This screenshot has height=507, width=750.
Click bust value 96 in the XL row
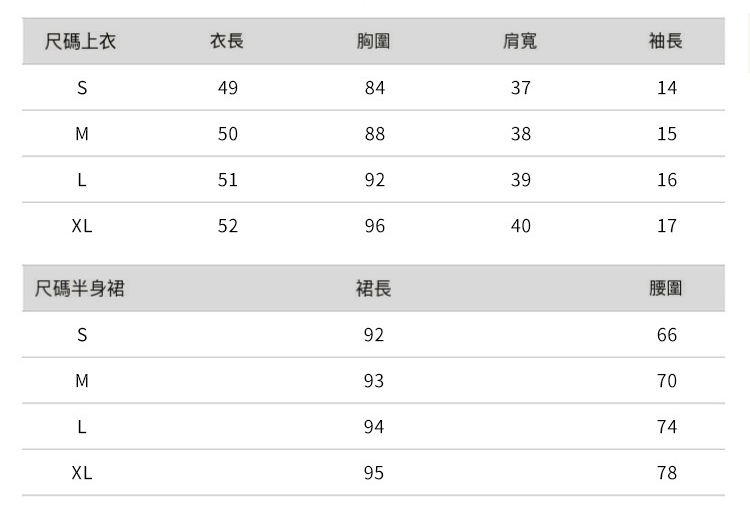click(x=375, y=226)
